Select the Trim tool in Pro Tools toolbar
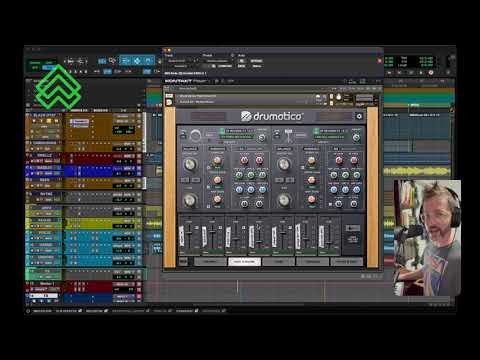480x360 pixels. 126,61
